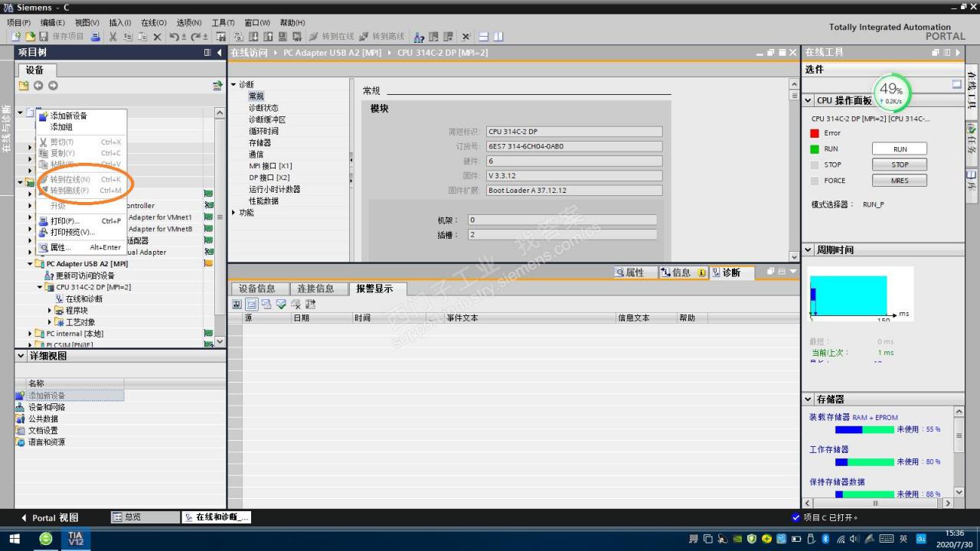Image resolution: width=980 pixels, height=551 pixels.
Task: Select 打印预览(V) in context menu
Action: pyautogui.click(x=73, y=232)
